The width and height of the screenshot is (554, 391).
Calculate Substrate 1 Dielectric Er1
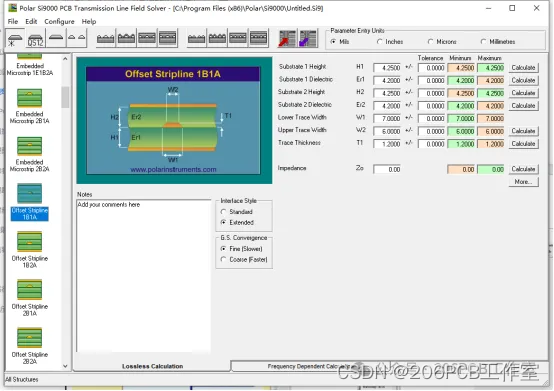[x=523, y=81]
